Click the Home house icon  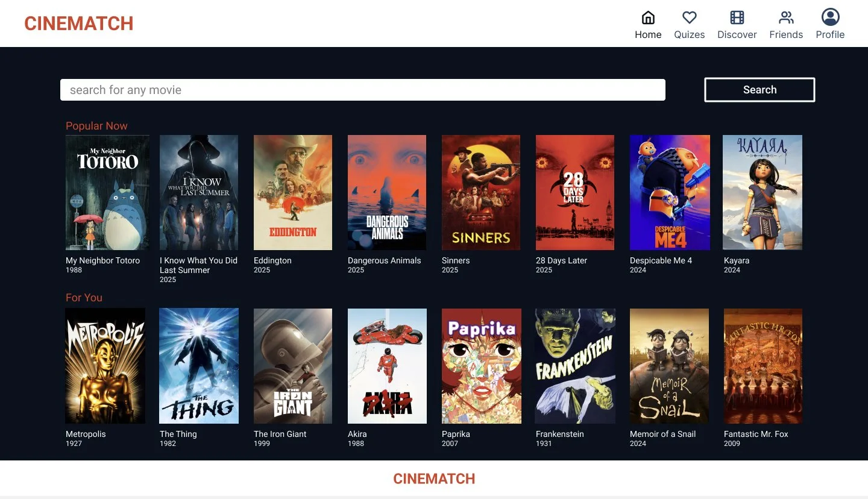[648, 17]
